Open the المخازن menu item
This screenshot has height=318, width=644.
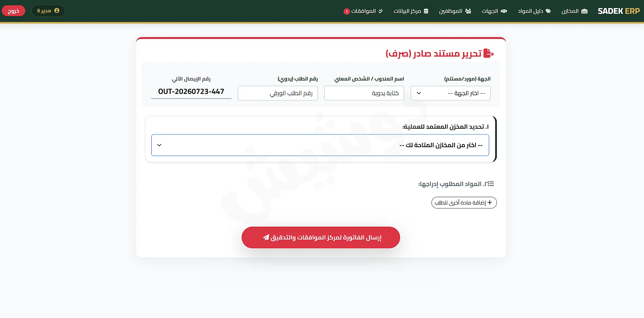[x=574, y=11]
